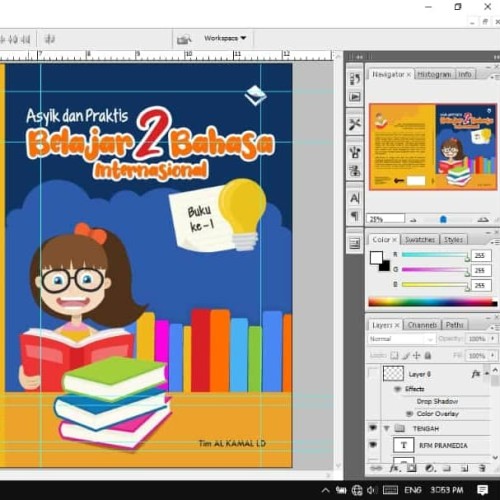Click the notifications icon in the taskbar
The height and width of the screenshot is (500, 500).
[482, 490]
